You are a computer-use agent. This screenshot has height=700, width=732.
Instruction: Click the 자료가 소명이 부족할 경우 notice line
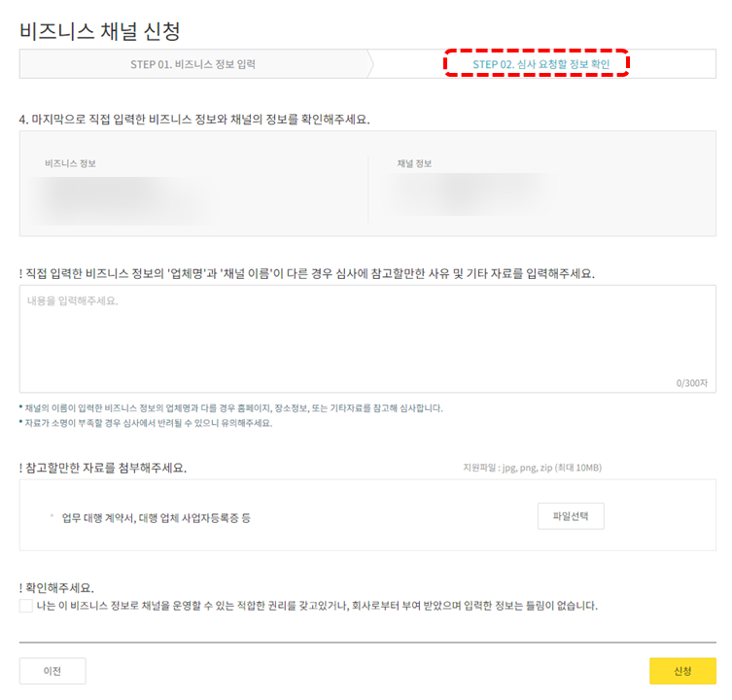(x=146, y=423)
